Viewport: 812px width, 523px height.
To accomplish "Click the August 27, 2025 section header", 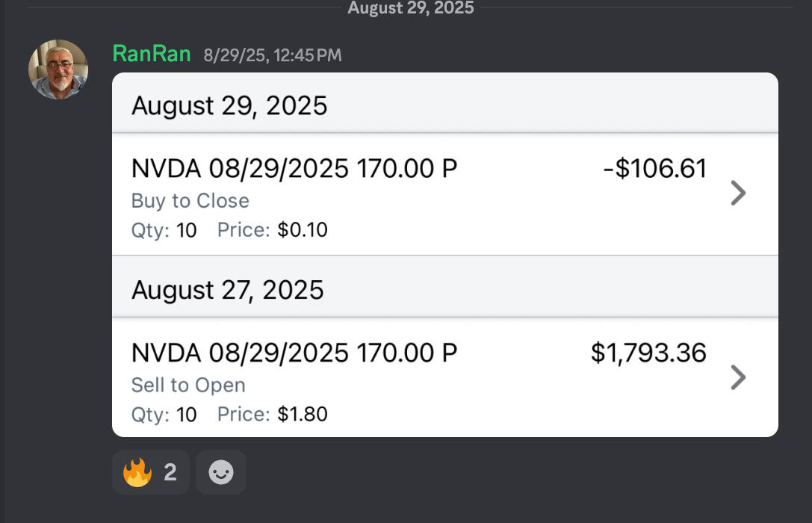I will 228,289.
